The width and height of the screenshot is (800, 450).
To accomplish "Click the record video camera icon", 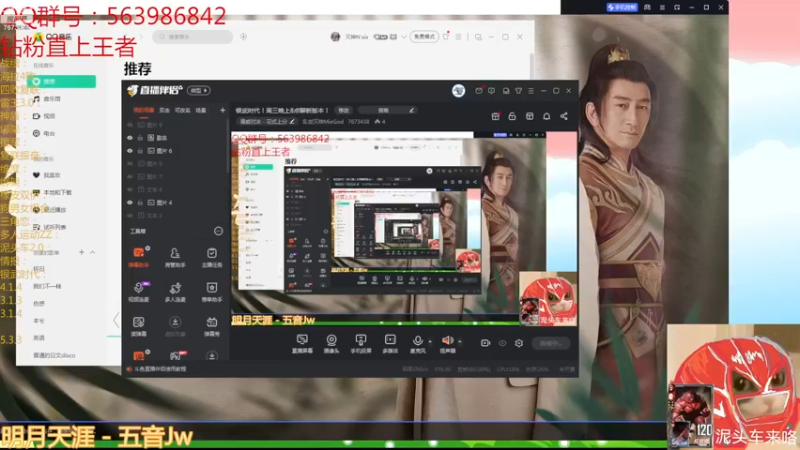I will point(485,343).
